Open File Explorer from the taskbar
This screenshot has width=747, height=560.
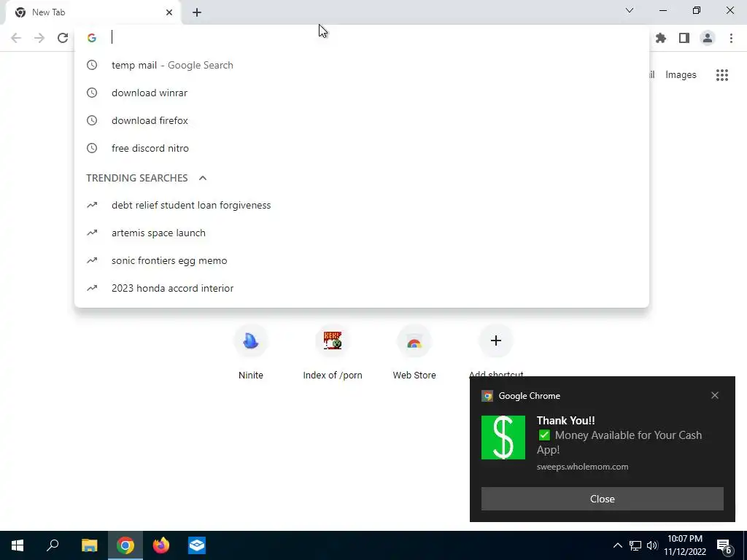click(89, 545)
